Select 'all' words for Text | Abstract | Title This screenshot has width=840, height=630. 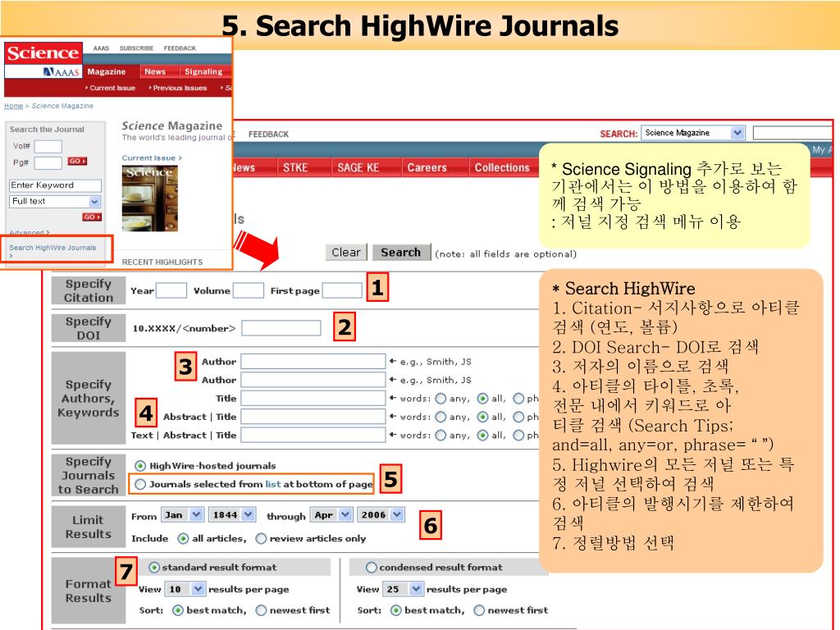point(482,435)
